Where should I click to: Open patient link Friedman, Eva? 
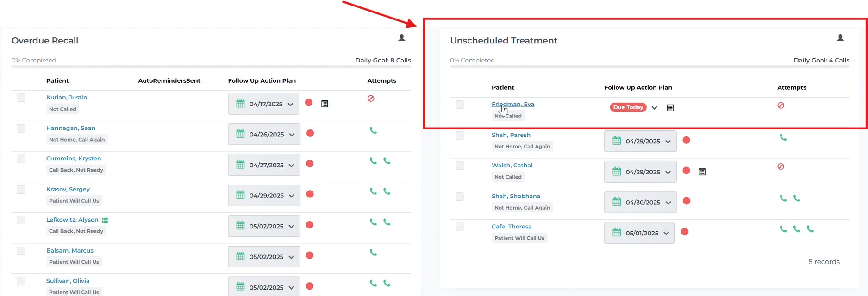pyautogui.click(x=513, y=104)
